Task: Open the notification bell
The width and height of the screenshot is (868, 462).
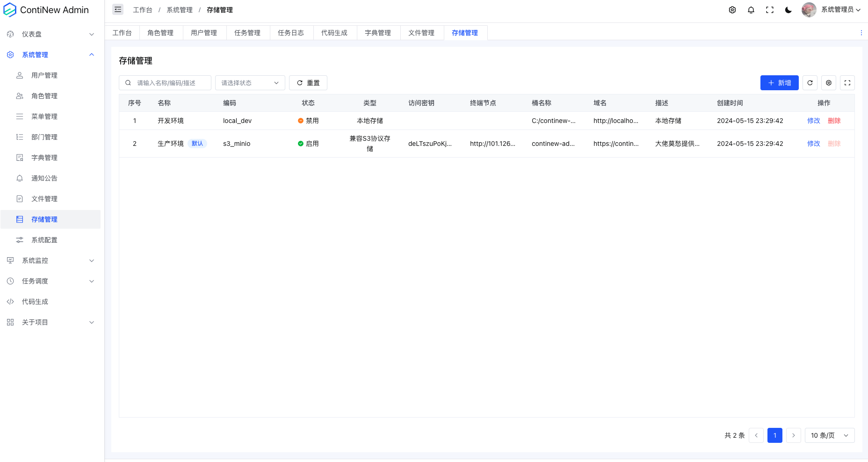Action: tap(751, 9)
